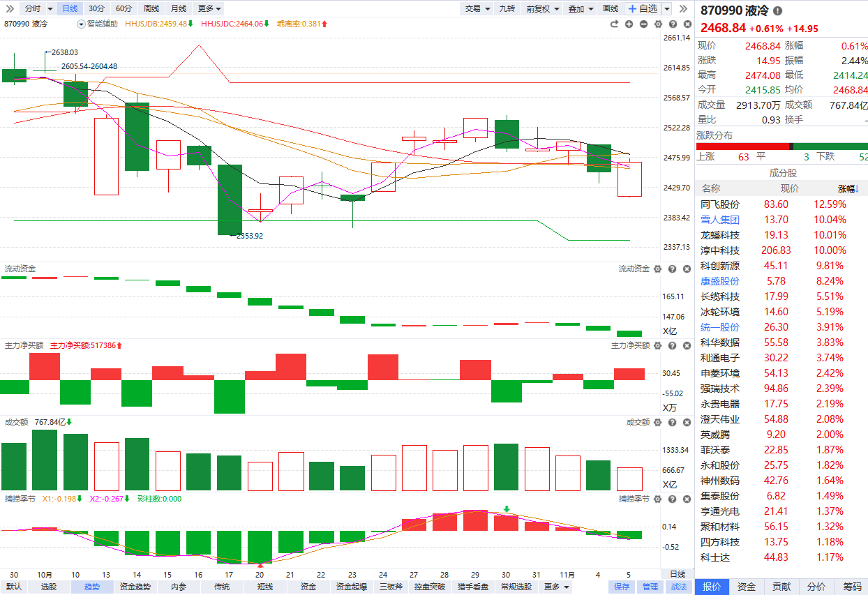
Task: Open the 贡献 tab in right panel
Action: click(x=781, y=587)
